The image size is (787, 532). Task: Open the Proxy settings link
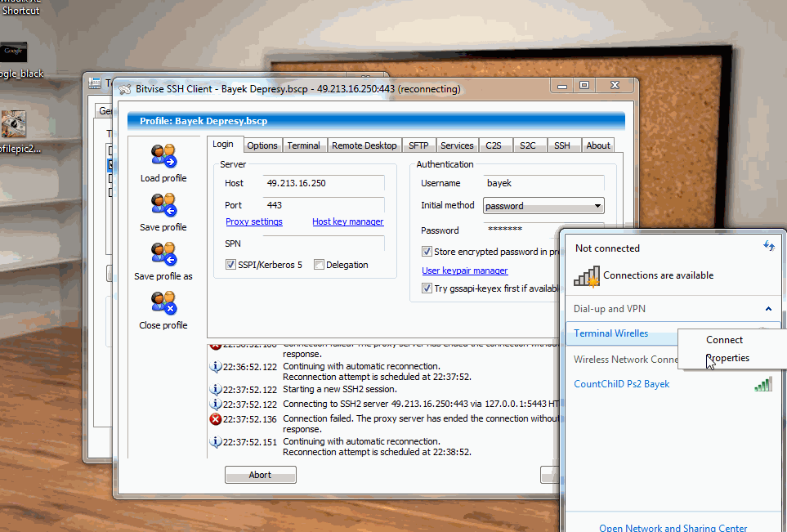pyautogui.click(x=254, y=221)
